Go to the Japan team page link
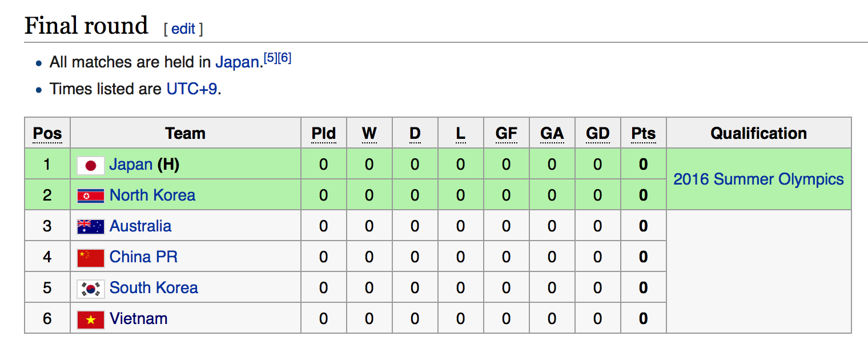The height and width of the screenshot is (344, 868). (131, 165)
